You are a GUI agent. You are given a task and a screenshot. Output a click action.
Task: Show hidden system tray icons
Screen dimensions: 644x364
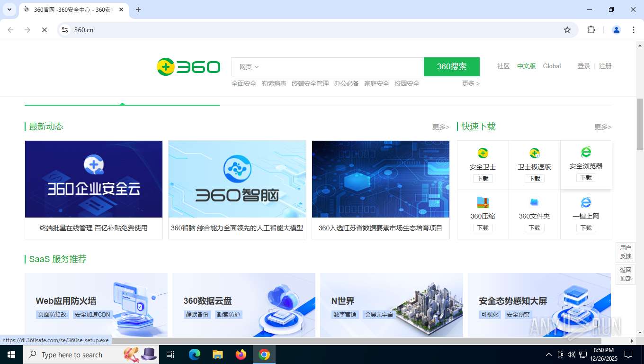(548, 355)
